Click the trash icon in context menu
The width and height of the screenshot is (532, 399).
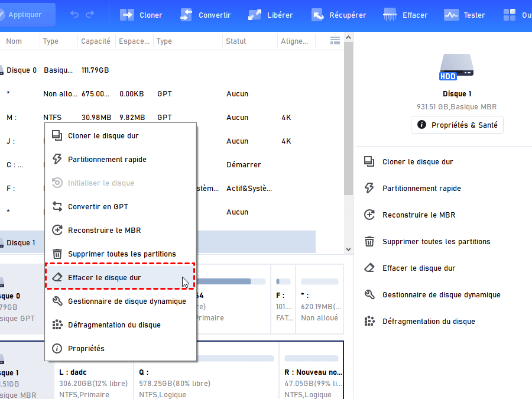pos(57,254)
